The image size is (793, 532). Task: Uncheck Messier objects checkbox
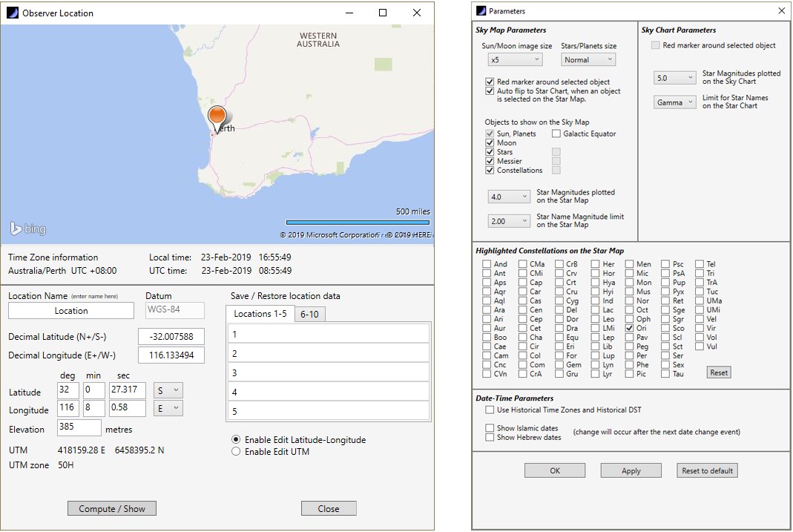[x=490, y=161]
